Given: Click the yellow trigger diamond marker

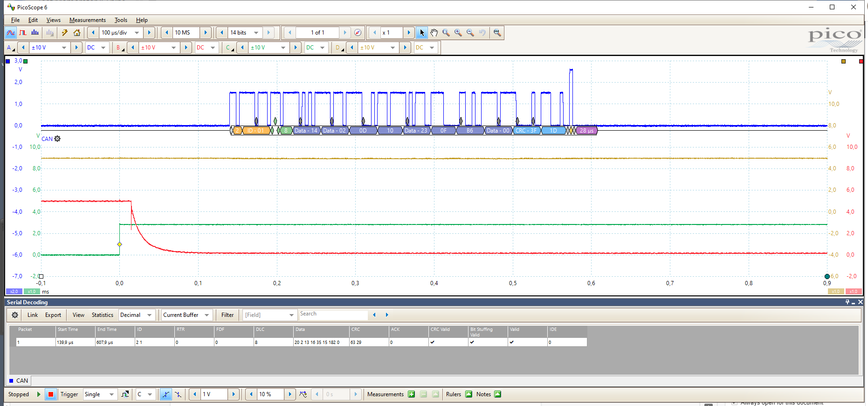Looking at the screenshot, I should [x=120, y=244].
